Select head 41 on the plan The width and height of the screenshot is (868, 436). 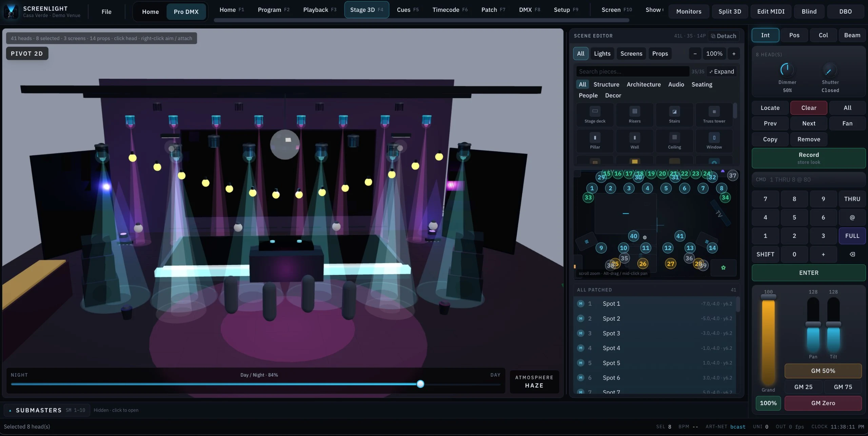pyautogui.click(x=680, y=236)
